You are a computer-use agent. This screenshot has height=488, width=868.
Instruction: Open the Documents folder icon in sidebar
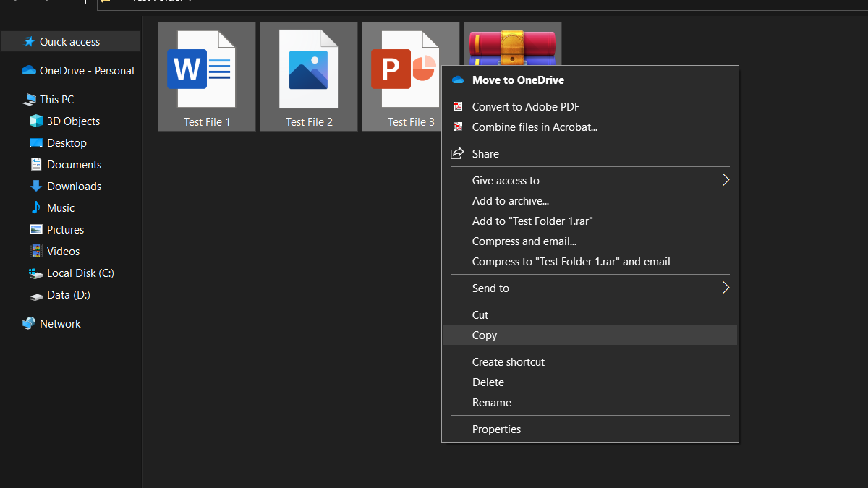tap(36, 165)
